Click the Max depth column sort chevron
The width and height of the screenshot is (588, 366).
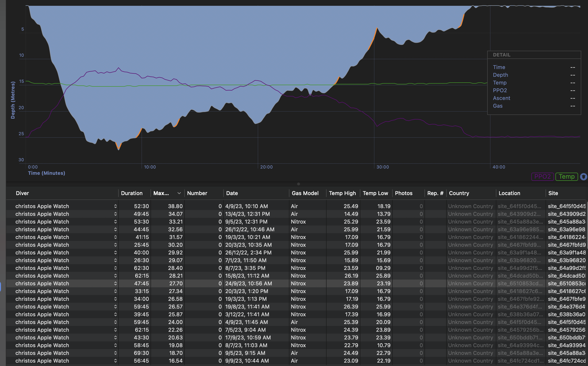point(179,193)
